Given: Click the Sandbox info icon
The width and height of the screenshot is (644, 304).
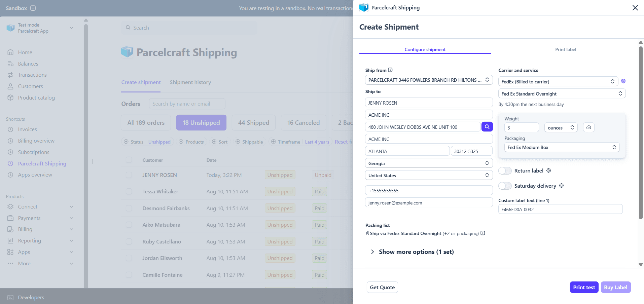Looking at the screenshot, I should pos(33,8).
